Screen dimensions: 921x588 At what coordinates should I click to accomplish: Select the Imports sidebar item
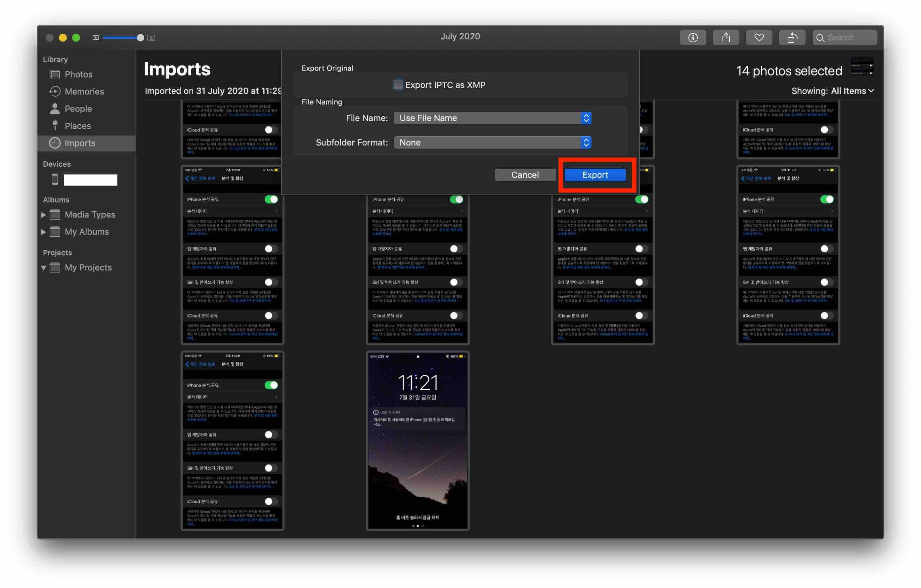coord(79,143)
